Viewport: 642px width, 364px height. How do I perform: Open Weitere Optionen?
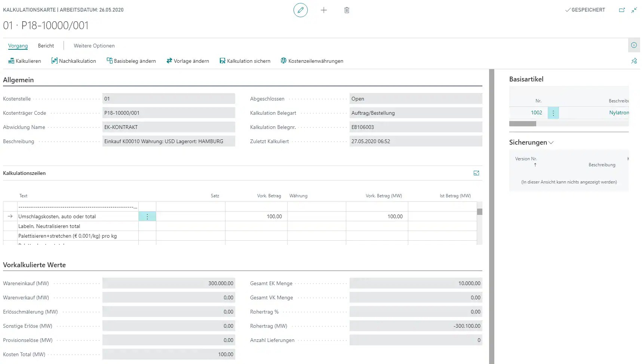93,45
